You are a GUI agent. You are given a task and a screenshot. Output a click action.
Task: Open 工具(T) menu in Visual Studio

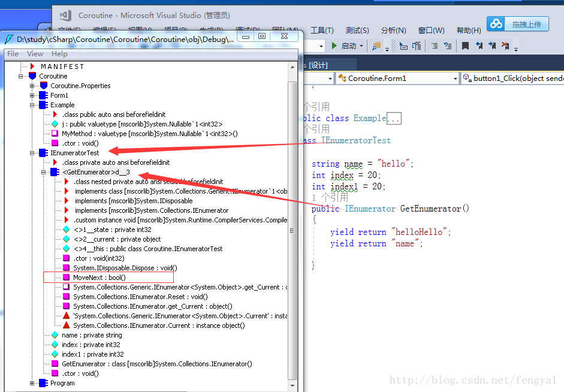point(322,30)
